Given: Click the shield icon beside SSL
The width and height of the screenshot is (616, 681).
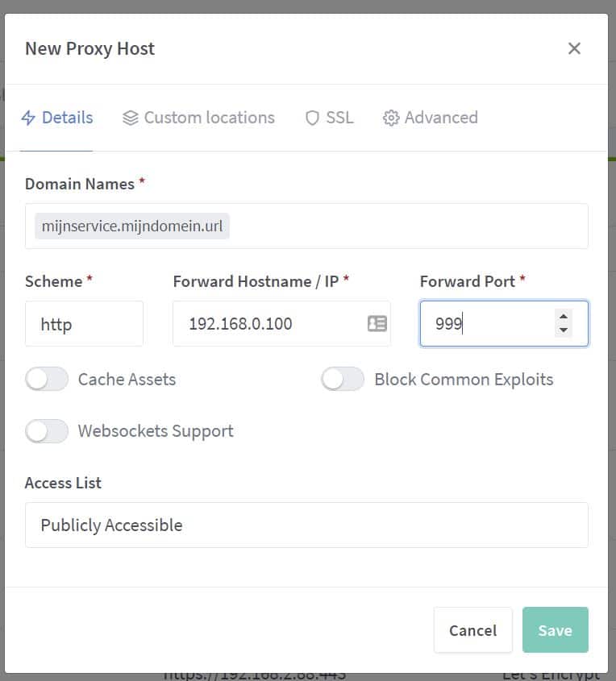Looking at the screenshot, I should point(312,118).
